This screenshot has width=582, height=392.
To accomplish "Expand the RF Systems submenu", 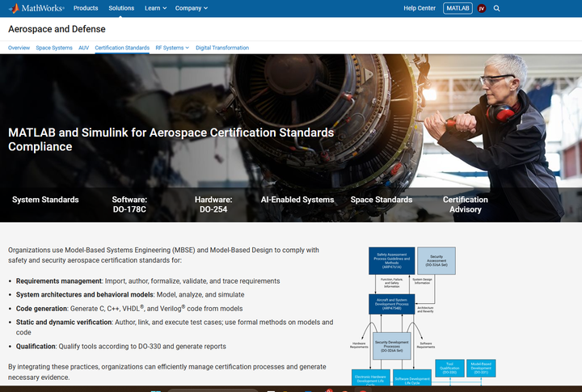I will point(172,48).
